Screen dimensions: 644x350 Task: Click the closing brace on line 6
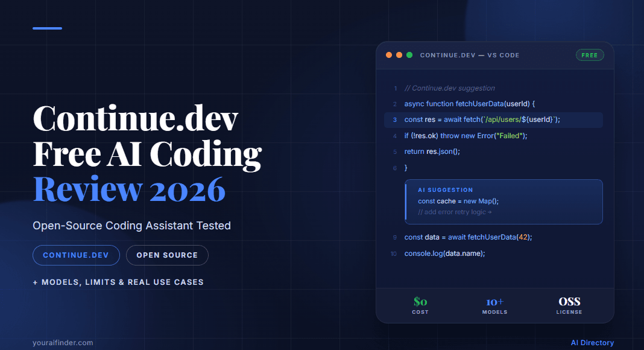click(x=406, y=168)
